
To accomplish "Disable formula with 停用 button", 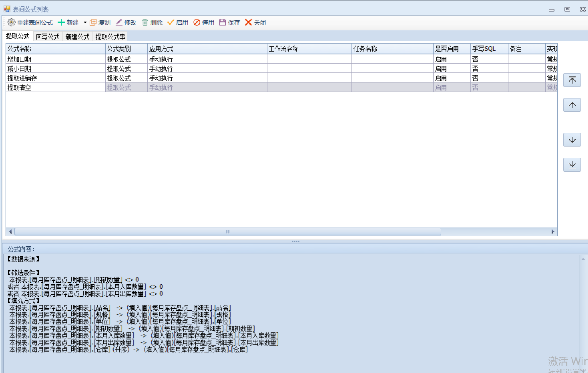I will [197, 23].
